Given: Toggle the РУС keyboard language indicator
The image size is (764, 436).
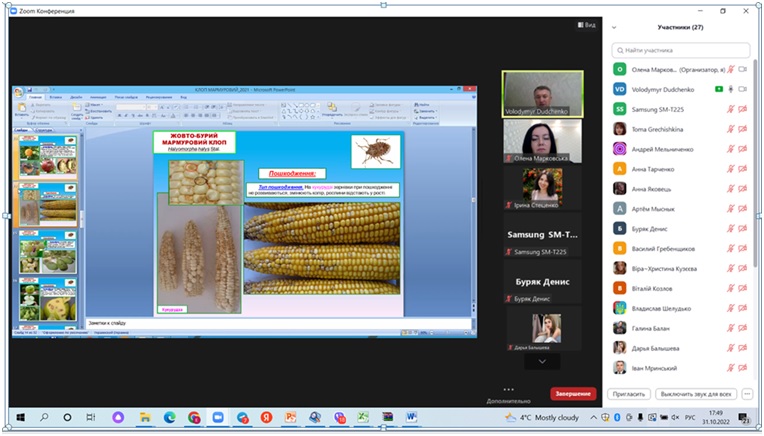Looking at the screenshot, I should [687, 417].
